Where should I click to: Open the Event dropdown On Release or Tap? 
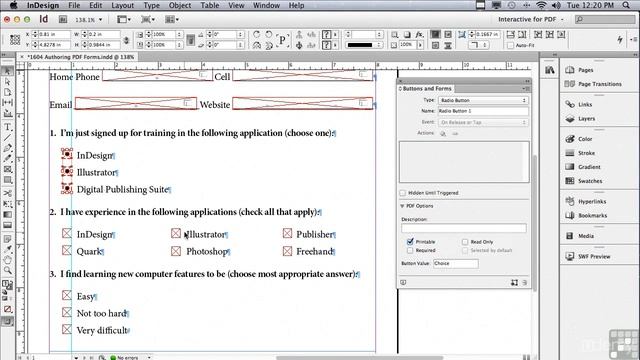click(x=483, y=122)
